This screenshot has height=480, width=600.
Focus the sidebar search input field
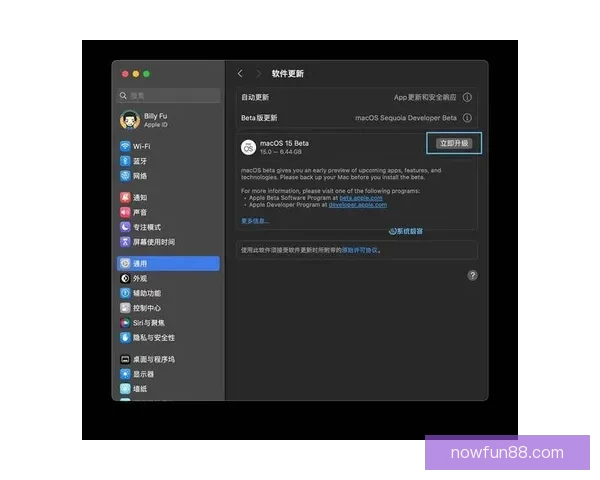[168, 96]
